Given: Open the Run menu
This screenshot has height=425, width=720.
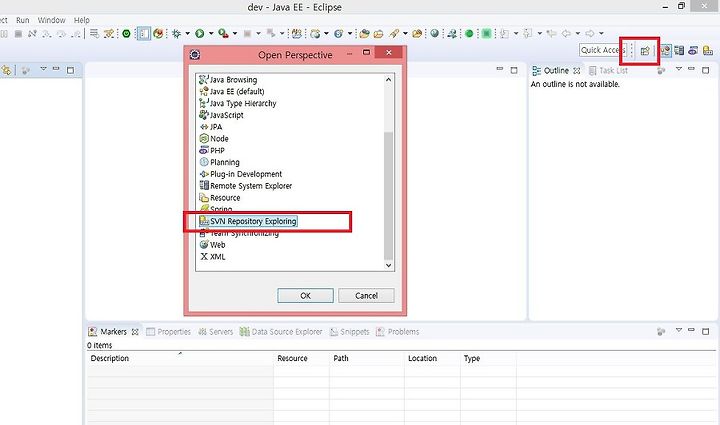Looking at the screenshot, I should point(22,20).
